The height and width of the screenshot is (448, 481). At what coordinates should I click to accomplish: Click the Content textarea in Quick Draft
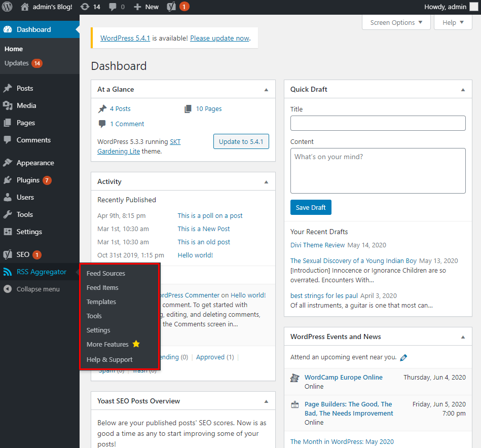pos(378,171)
